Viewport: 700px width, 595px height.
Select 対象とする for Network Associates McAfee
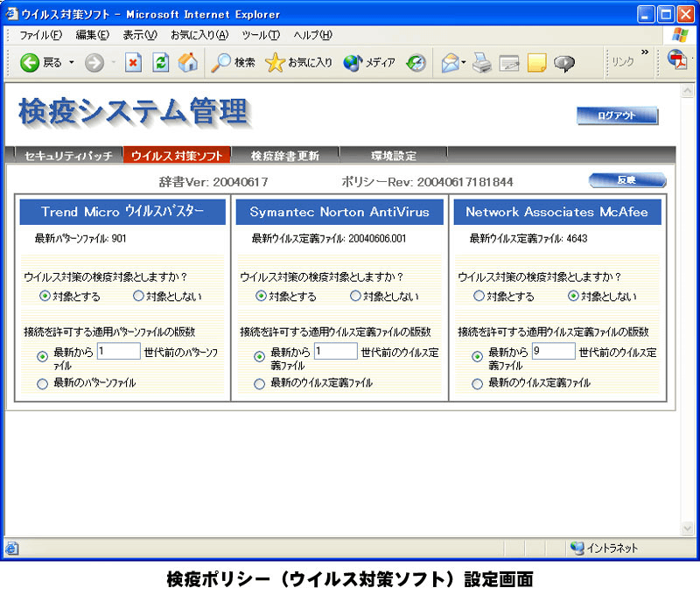(479, 296)
